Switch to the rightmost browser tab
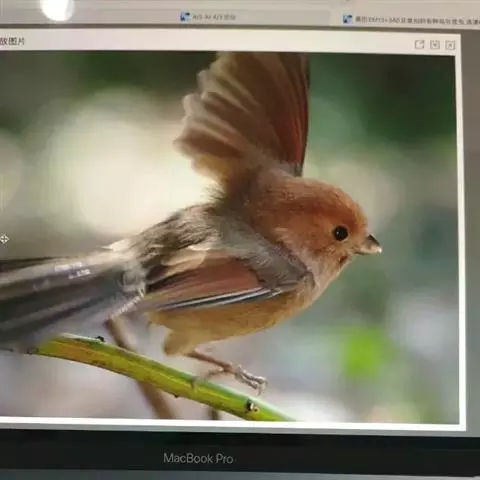This screenshot has width=480, height=480. tap(409, 20)
